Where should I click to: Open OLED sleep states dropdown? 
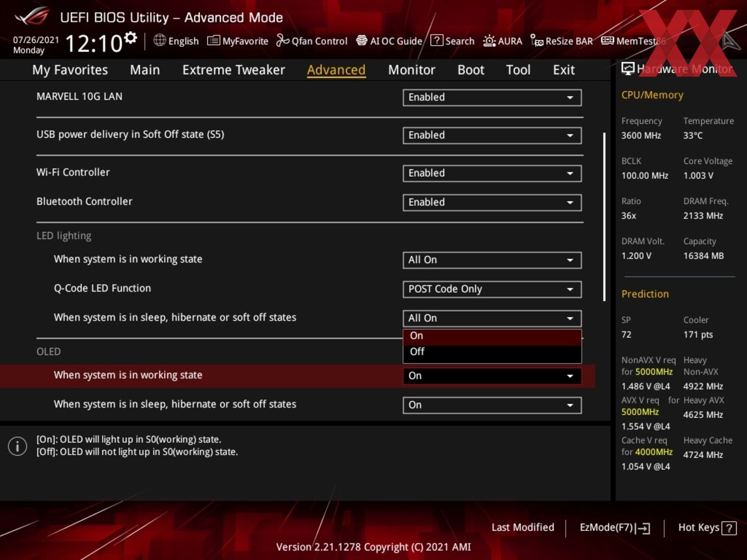[492, 405]
